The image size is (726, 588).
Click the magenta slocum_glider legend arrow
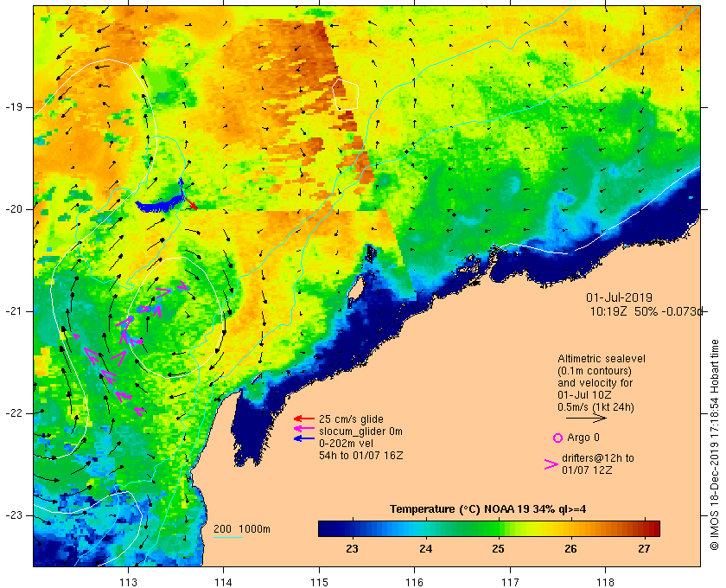click(x=304, y=429)
